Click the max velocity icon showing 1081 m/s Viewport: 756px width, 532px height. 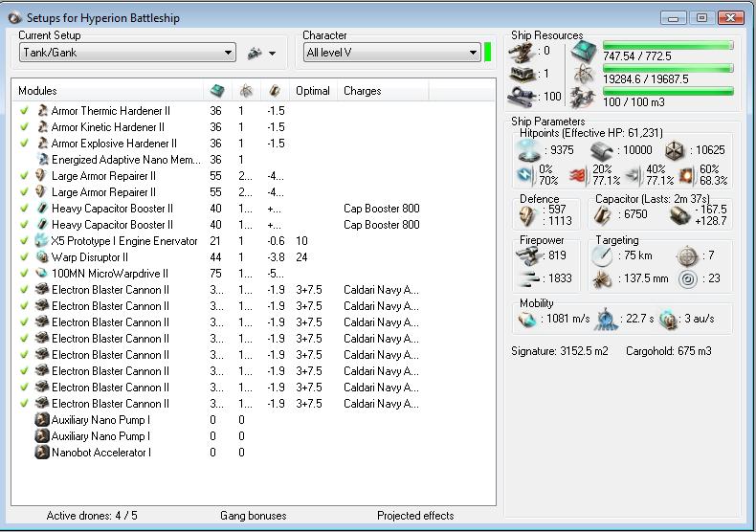coord(527,320)
